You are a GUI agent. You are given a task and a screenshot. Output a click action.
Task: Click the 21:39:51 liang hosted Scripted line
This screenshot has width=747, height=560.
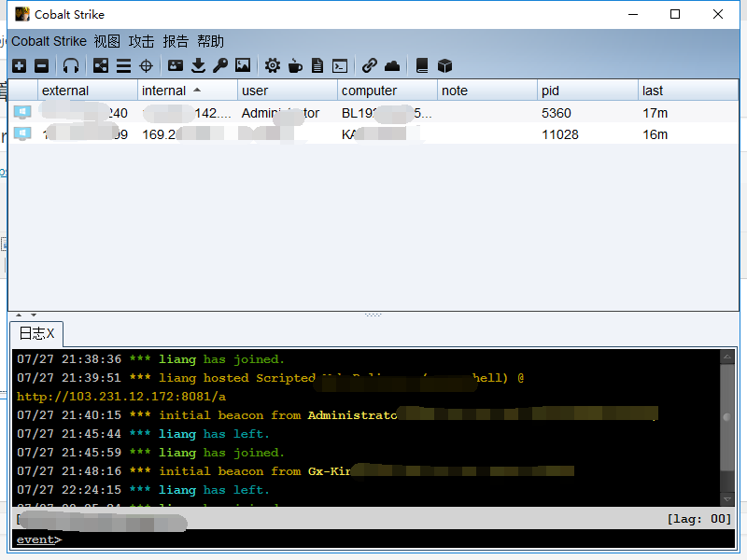click(270, 378)
